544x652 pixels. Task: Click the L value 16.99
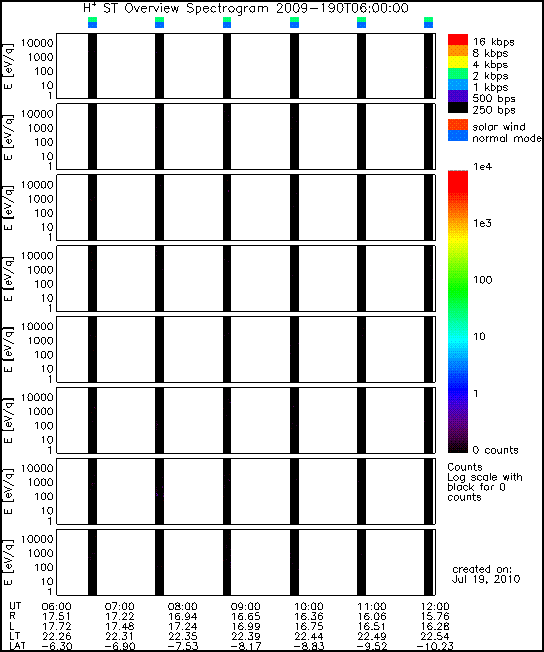pos(246,627)
